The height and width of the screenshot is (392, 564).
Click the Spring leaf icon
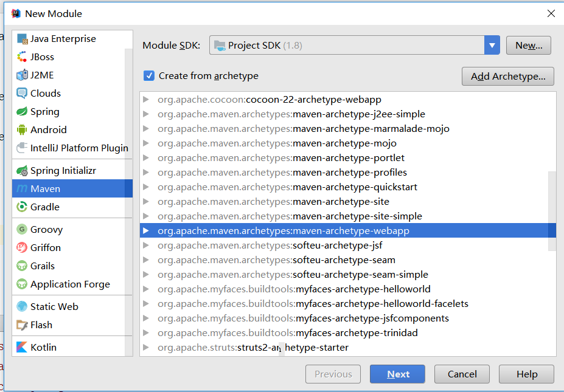click(22, 111)
